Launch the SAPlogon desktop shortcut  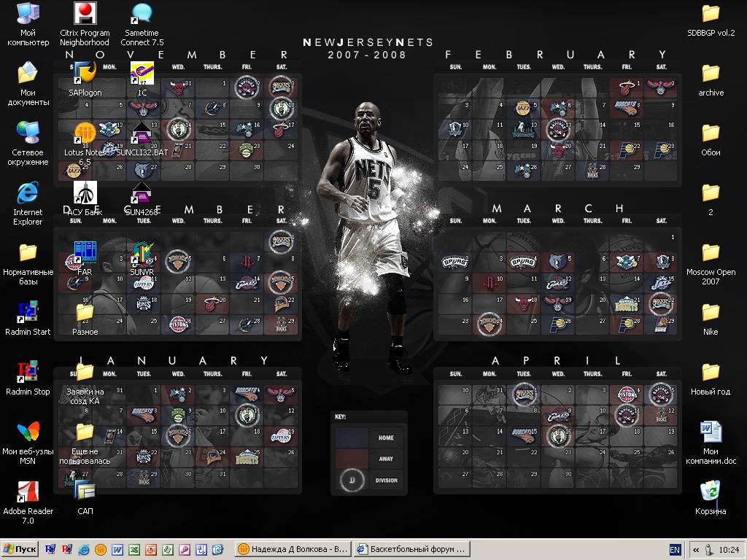point(85,79)
